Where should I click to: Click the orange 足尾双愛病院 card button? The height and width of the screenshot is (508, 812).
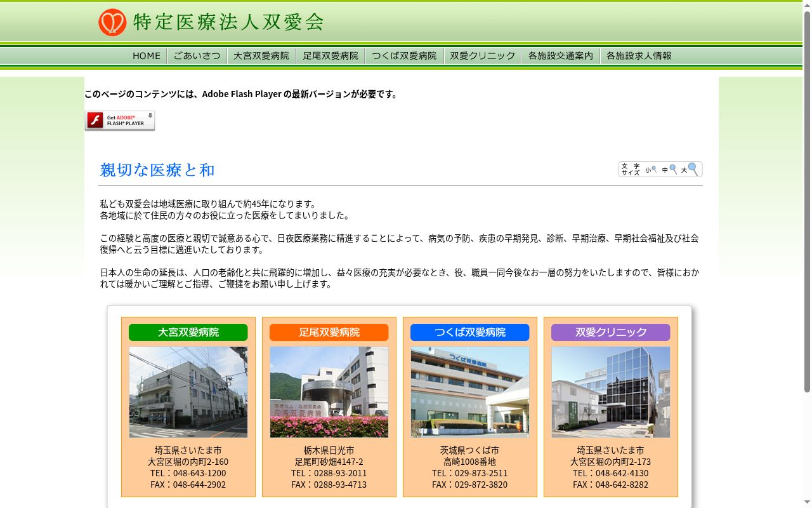tap(329, 332)
